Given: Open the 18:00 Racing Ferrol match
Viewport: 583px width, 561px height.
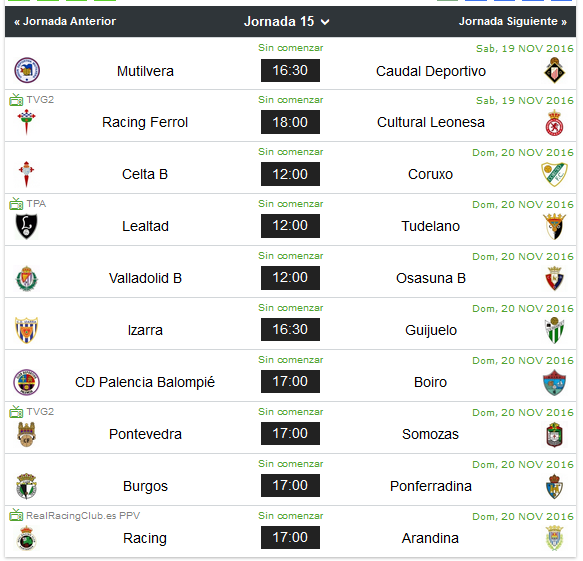Looking at the screenshot, I should click(290, 122).
